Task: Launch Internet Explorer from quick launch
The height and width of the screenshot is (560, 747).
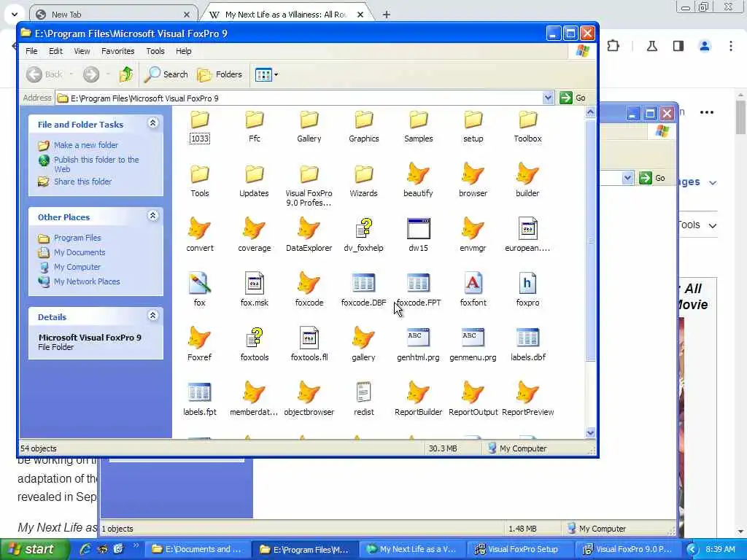Action: (x=85, y=549)
